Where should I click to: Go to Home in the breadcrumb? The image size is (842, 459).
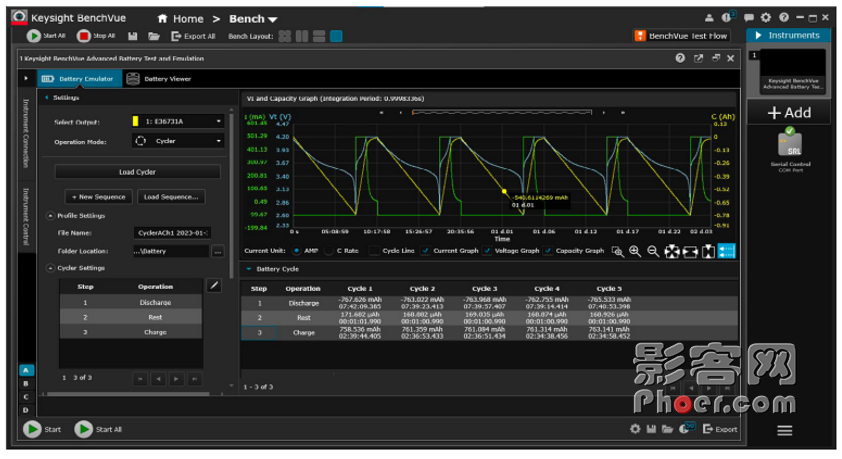click(x=181, y=19)
